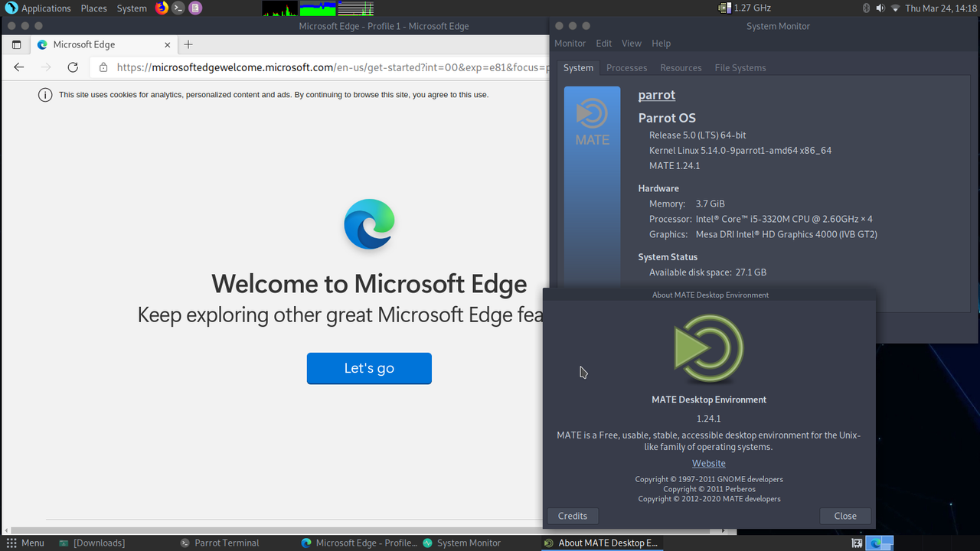Click the 'Parrot OS' heading
This screenshot has width=980, height=551.
(x=667, y=118)
